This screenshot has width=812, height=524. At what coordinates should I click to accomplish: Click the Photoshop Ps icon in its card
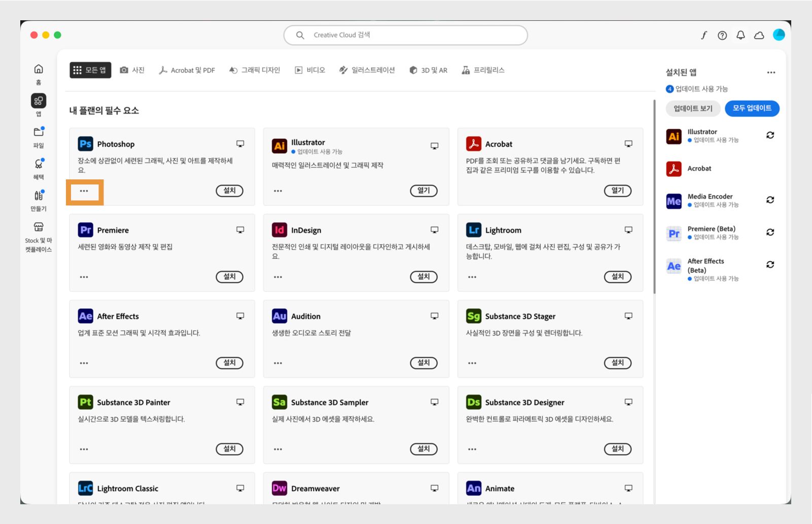85,144
